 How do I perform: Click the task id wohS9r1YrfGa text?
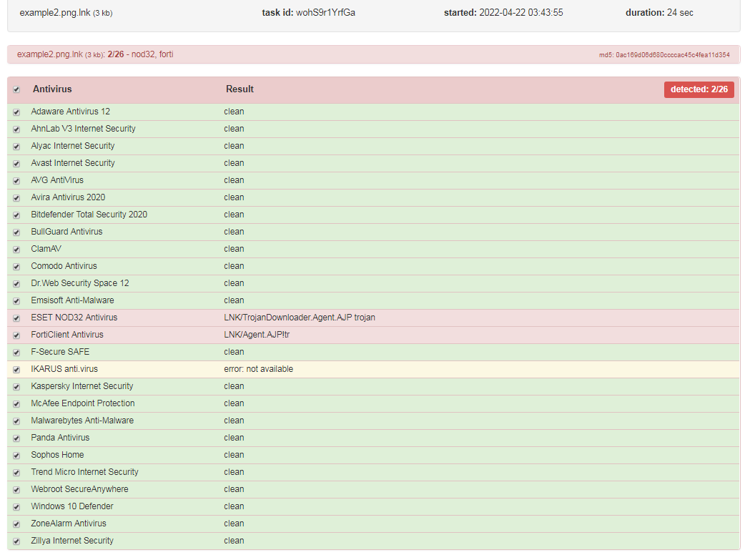(308, 13)
